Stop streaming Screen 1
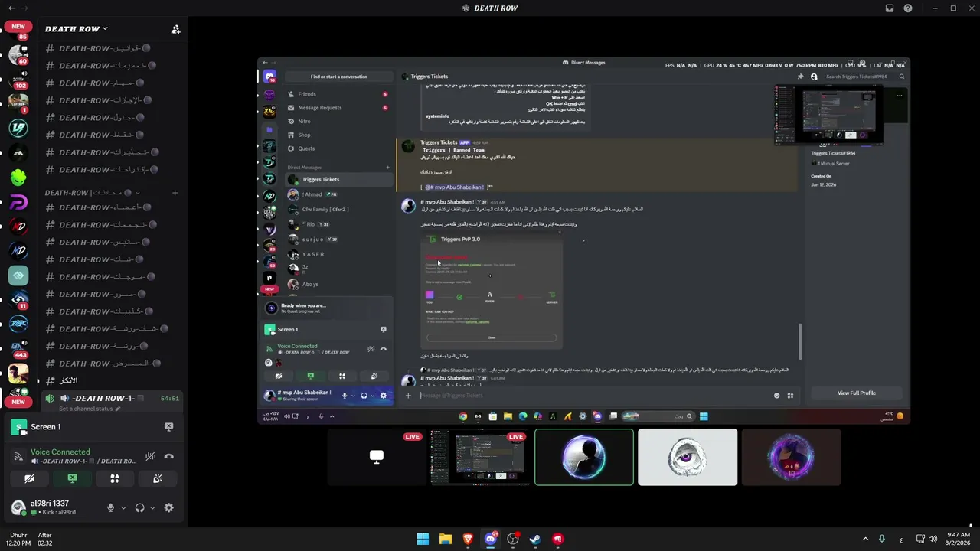 (x=168, y=427)
